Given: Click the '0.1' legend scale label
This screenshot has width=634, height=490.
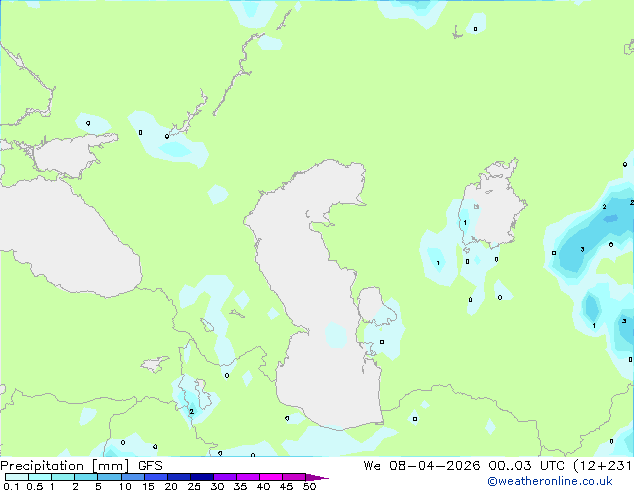Looking at the screenshot, I should coord(11,486).
